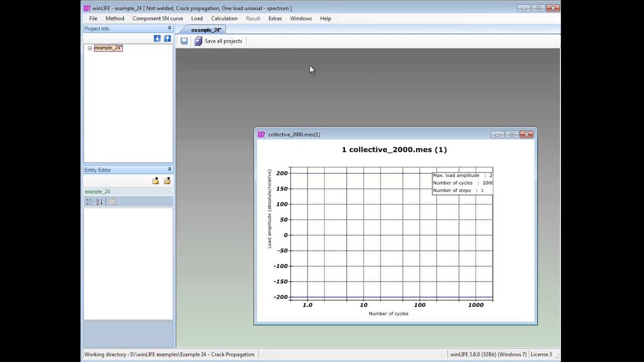This screenshot has width=644, height=362.
Task: Close the collective_2000.mes window
Action: pos(526,134)
